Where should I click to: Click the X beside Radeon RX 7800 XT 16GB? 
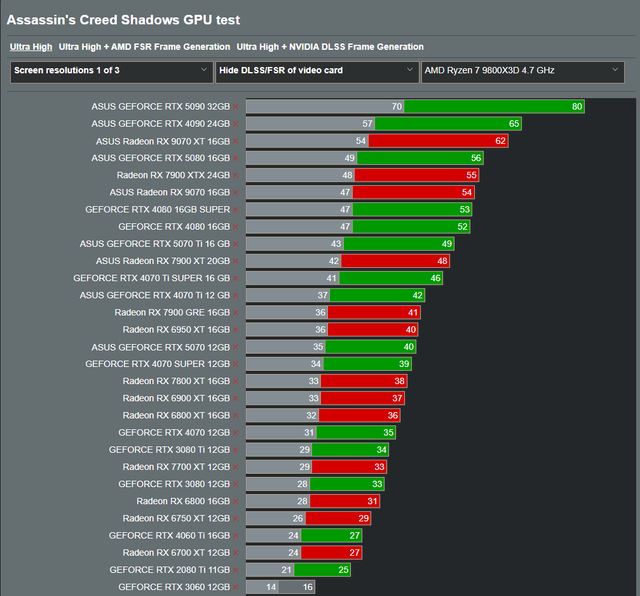236,381
